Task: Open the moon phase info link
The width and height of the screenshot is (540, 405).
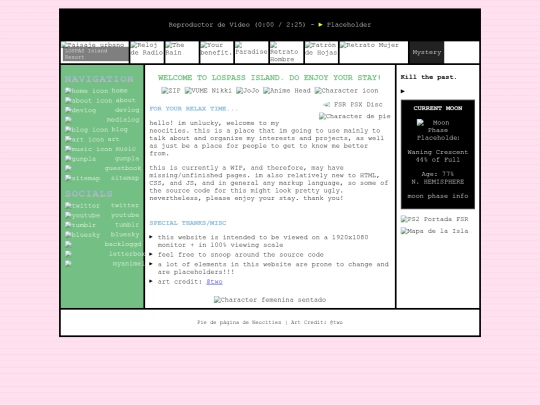Action: point(437,196)
